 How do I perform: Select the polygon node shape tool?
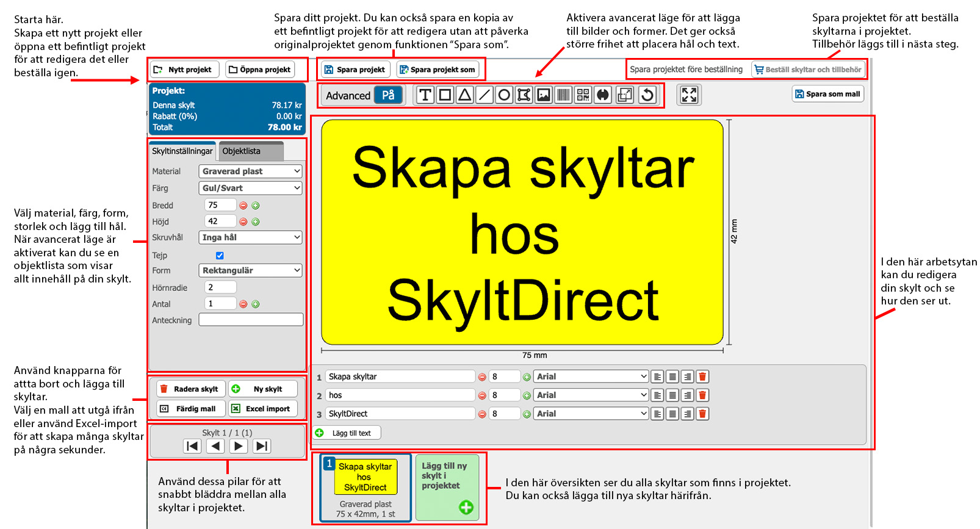(524, 95)
